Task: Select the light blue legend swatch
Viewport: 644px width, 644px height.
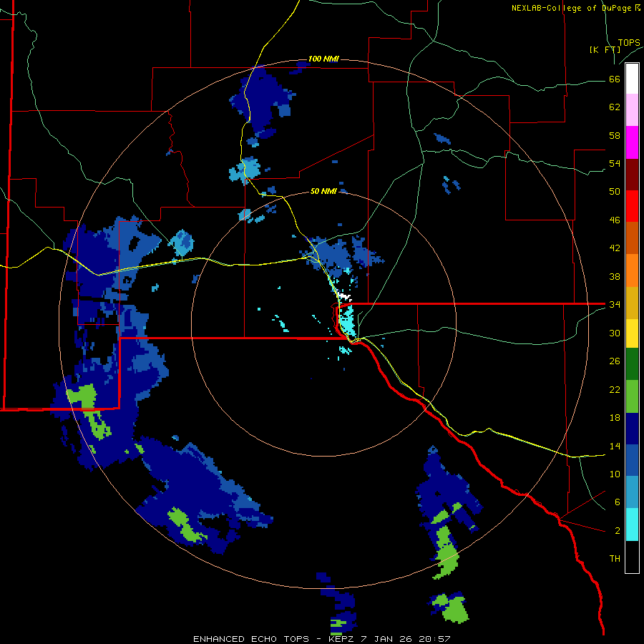Action: click(632, 492)
